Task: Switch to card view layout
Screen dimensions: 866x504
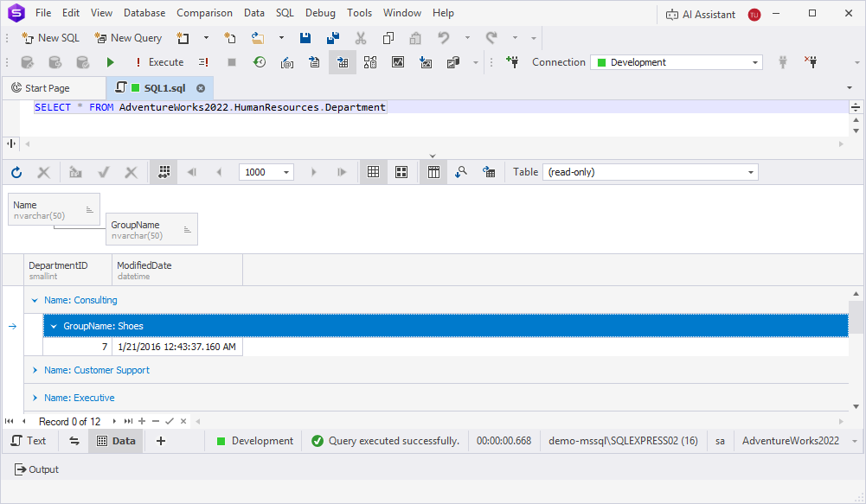Action: point(401,172)
